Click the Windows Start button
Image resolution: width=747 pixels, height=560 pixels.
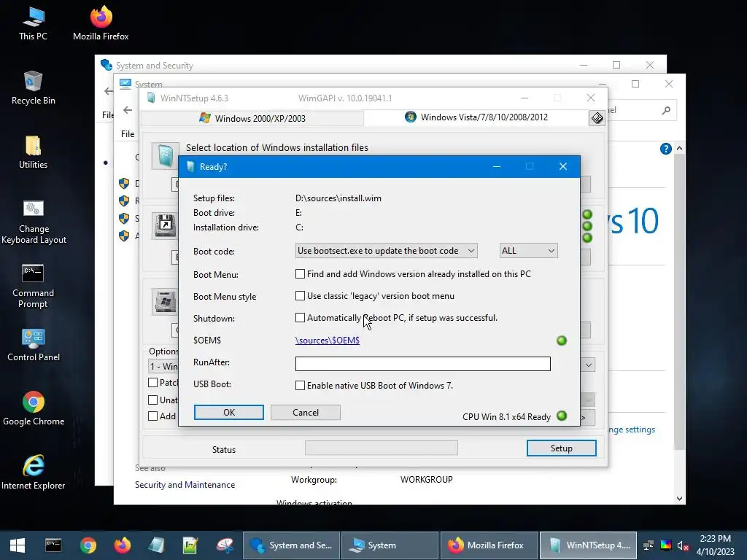point(18,545)
